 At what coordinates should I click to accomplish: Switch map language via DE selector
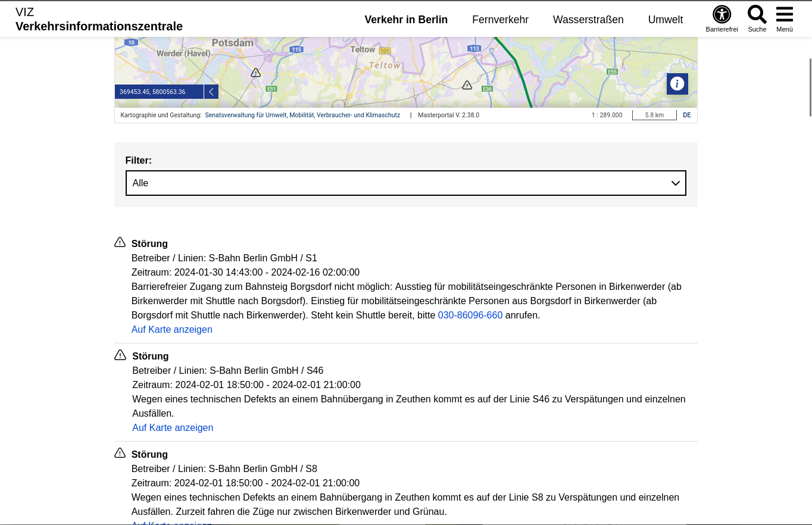pyautogui.click(x=686, y=115)
